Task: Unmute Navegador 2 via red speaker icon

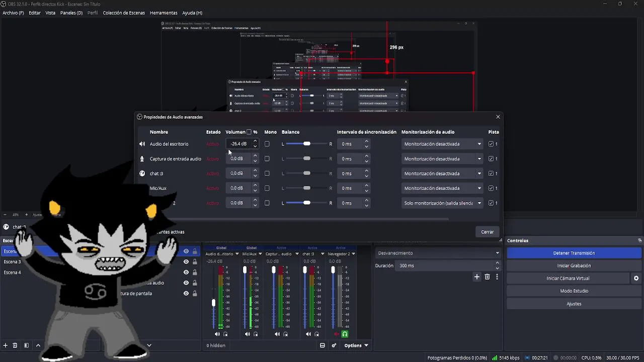Action: tap(337, 334)
